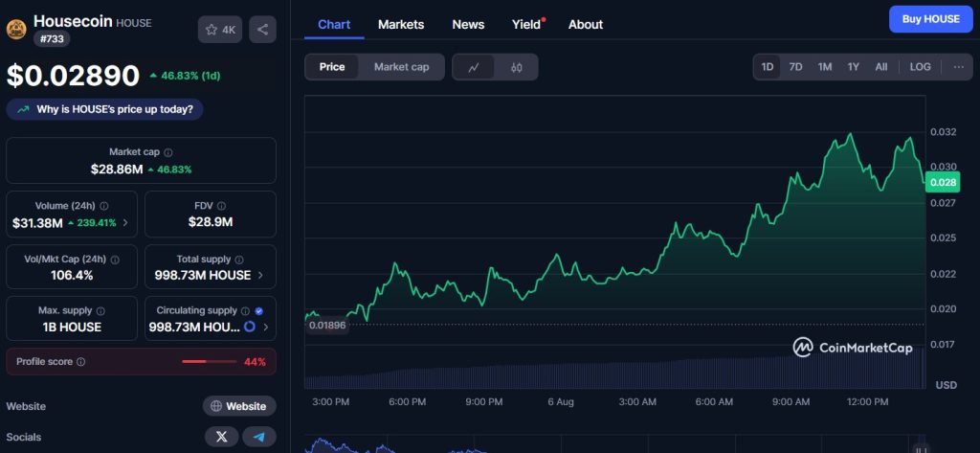Expand the Circulating supply details chevron

point(266,327)
